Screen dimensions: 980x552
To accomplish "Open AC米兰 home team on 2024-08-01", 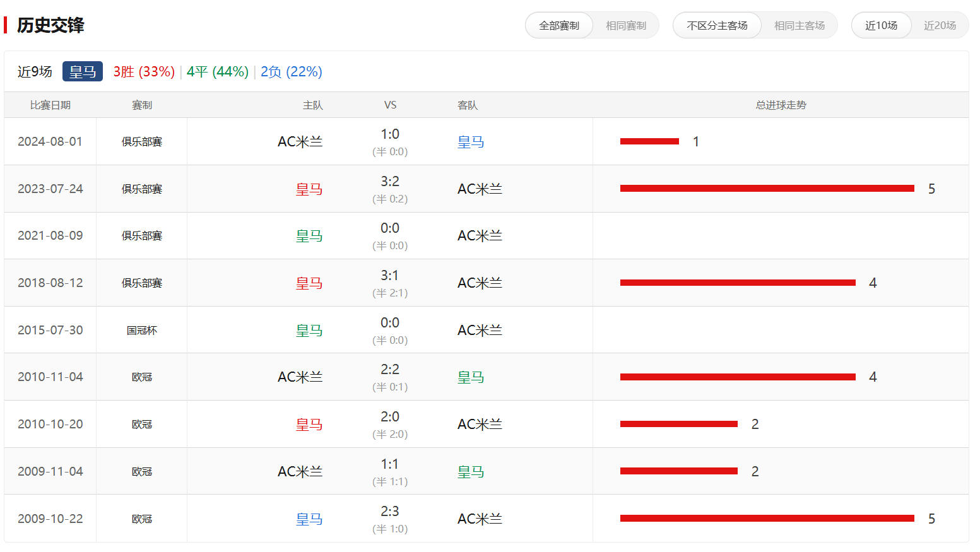I will (x=300, y=141).
